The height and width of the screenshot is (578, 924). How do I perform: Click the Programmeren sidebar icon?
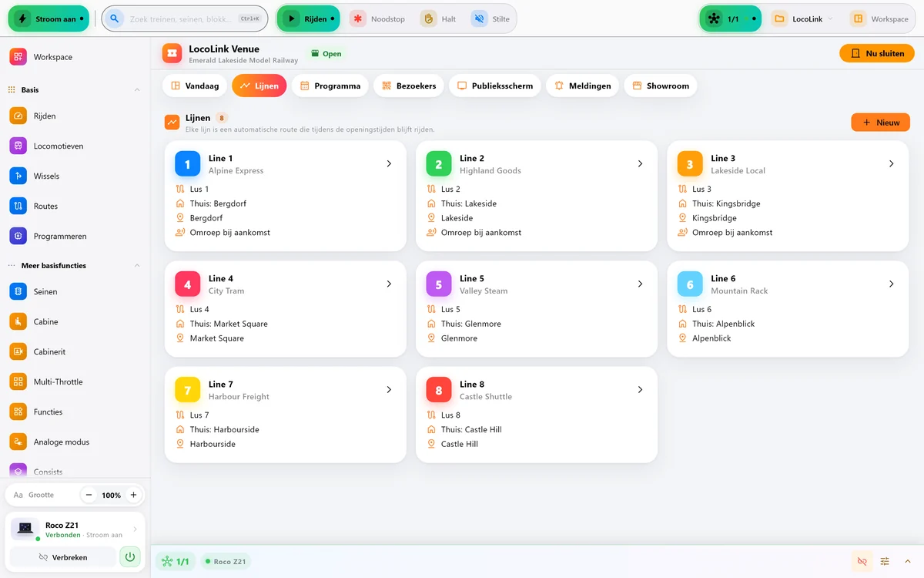pyautogui.click(x=18, y=236)
